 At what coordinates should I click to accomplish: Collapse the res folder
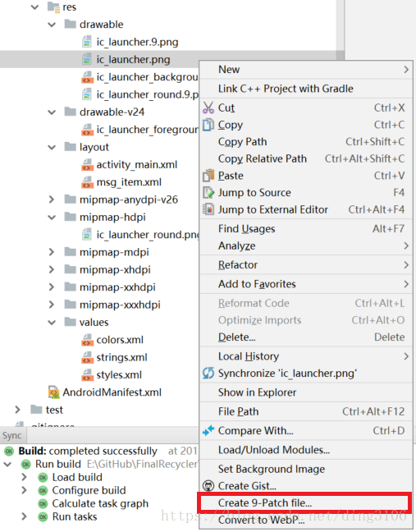(x=35, y=7)
